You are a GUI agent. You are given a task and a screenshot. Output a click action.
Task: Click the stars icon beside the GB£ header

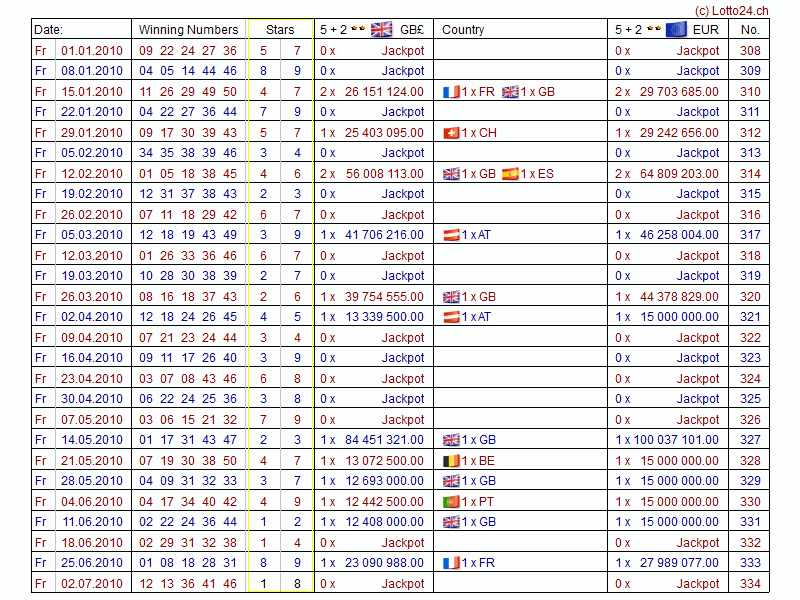pos(356,30)
